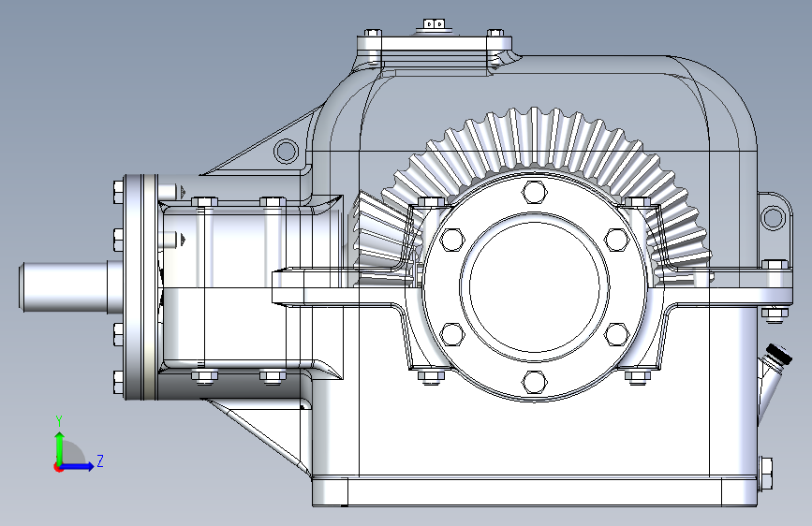Viewport: 812px width, 526px height.
Task: Select the split-flange bolt at the bearing seat's lower left
Action: coord(431,377)
